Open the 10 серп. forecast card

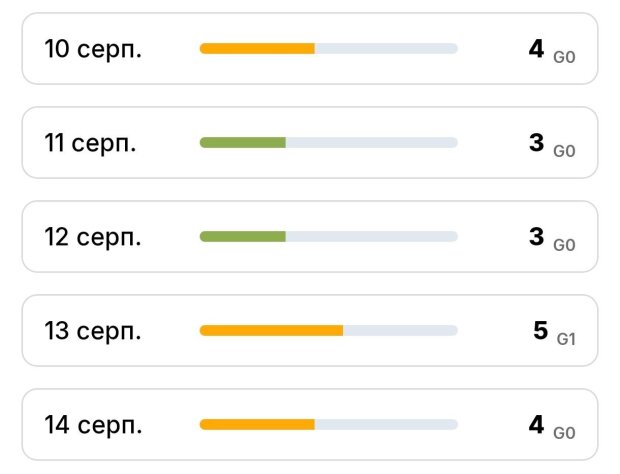point(310,49)
